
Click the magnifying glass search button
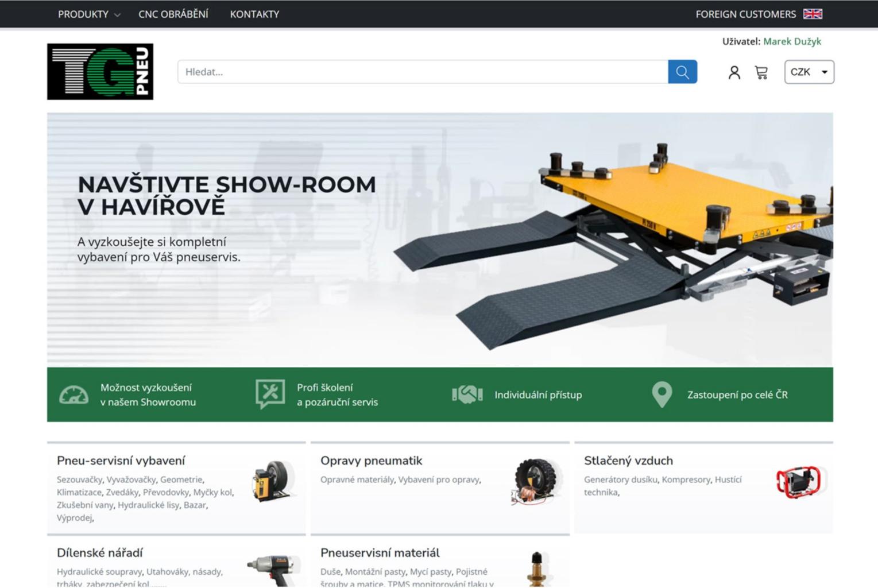pyautogui.click(x=682, y=72)
